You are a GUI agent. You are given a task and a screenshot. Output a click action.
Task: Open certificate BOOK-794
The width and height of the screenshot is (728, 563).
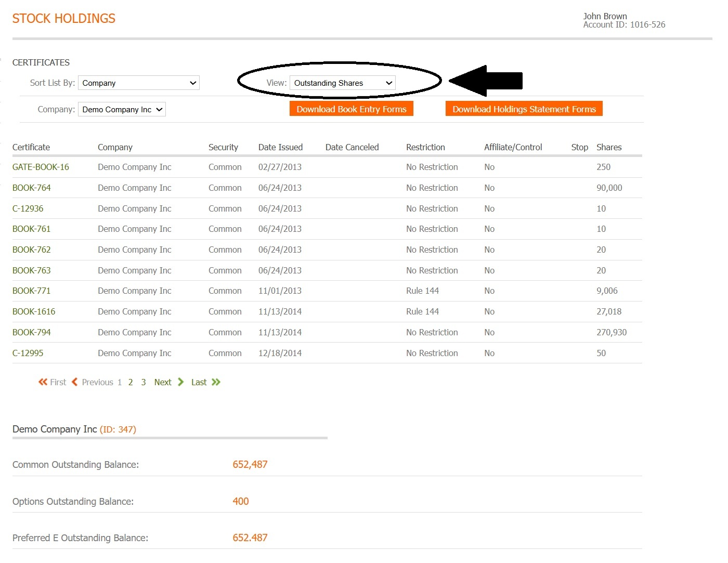point(32,333)
